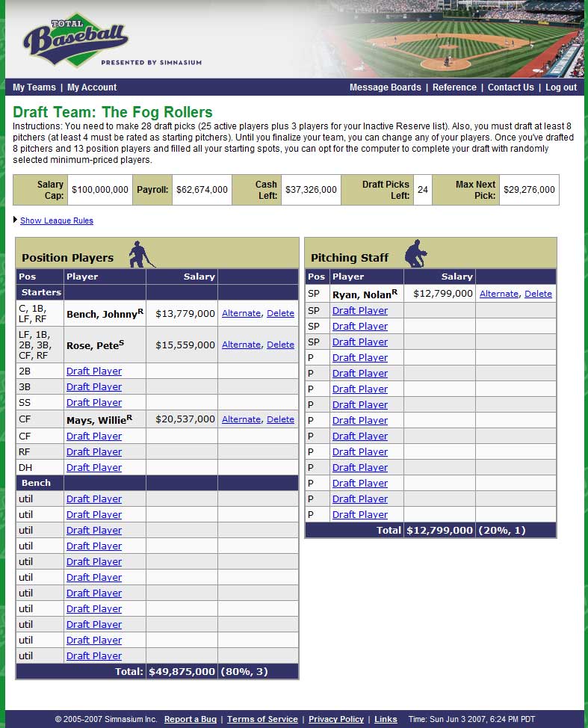Open the Show League Rules link

(x=57, y=220)
